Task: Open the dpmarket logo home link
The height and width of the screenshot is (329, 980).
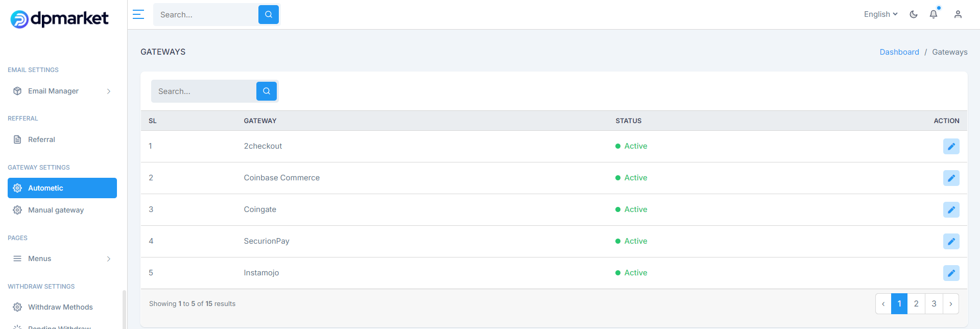Action: [59, 19]
